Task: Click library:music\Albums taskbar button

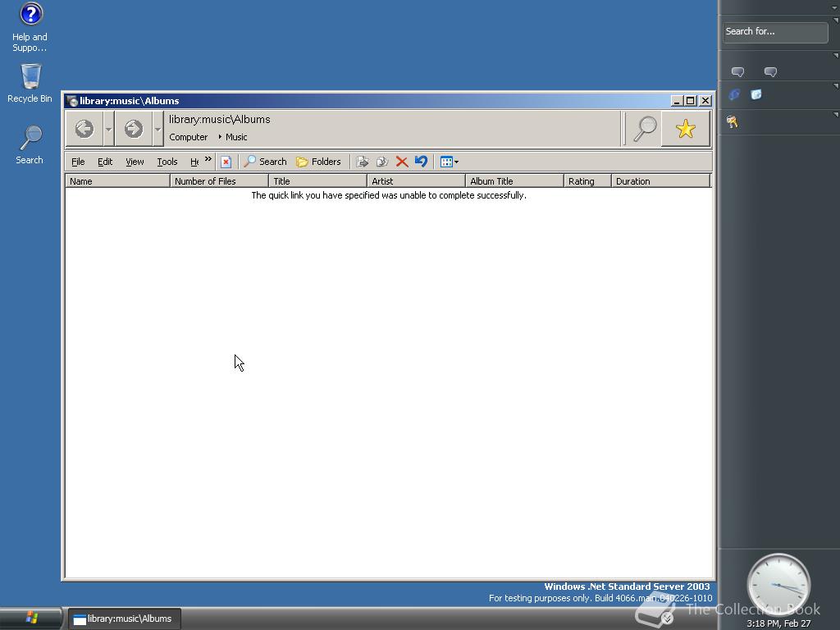Action: pos(125,619)
